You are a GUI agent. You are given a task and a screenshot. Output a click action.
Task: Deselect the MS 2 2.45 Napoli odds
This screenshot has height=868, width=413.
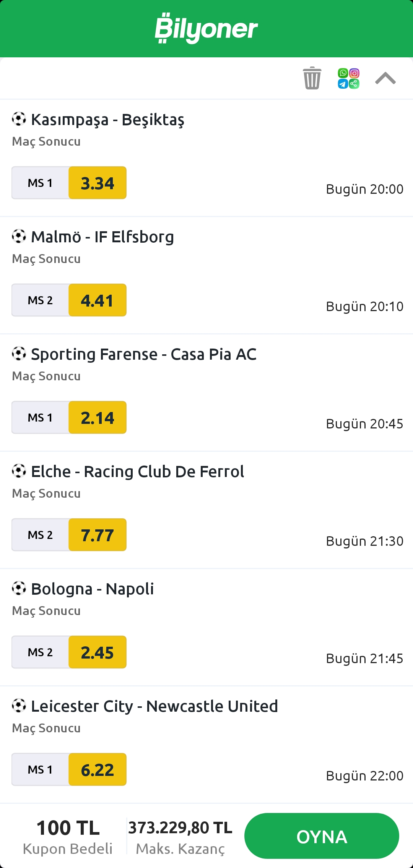click(69, 652)
